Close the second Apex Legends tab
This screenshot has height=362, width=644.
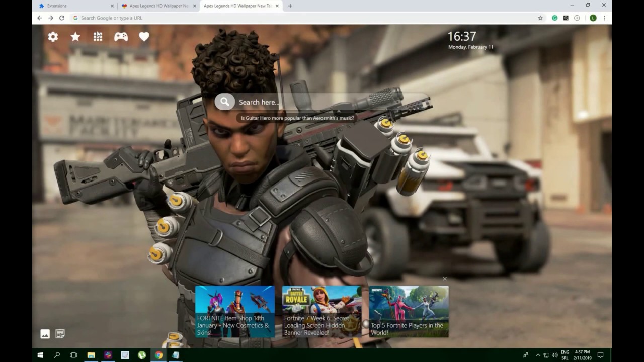pyautogui.click(x=194, y=6)
